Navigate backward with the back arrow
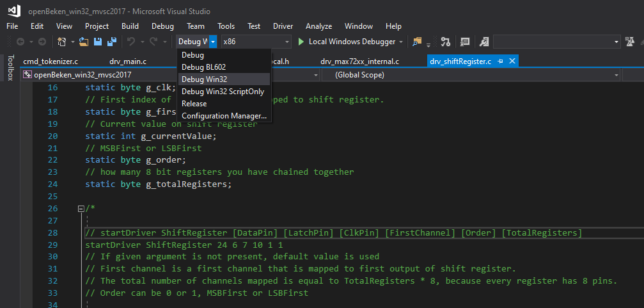Screen dimensions: 644x308 click(20, 42)
